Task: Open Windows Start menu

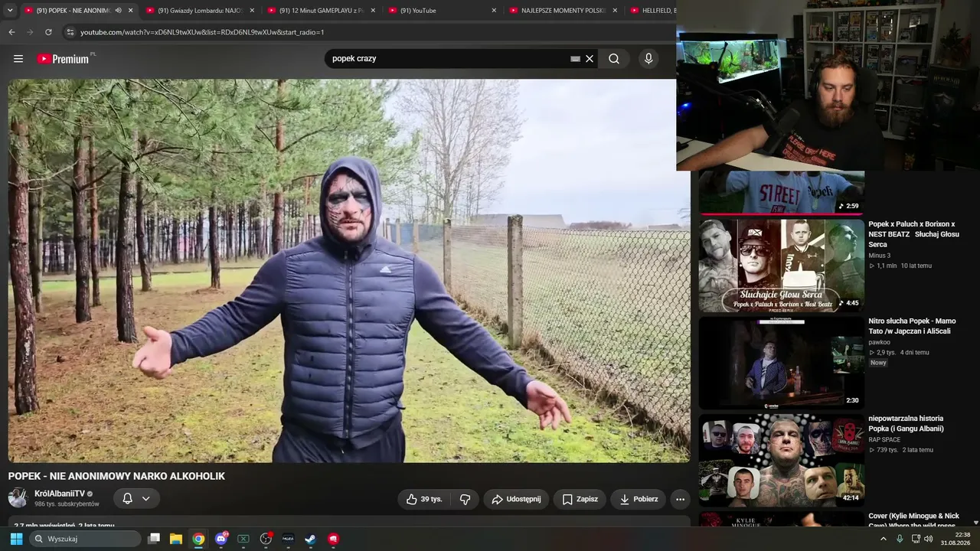Action: [x=16, y=539]
